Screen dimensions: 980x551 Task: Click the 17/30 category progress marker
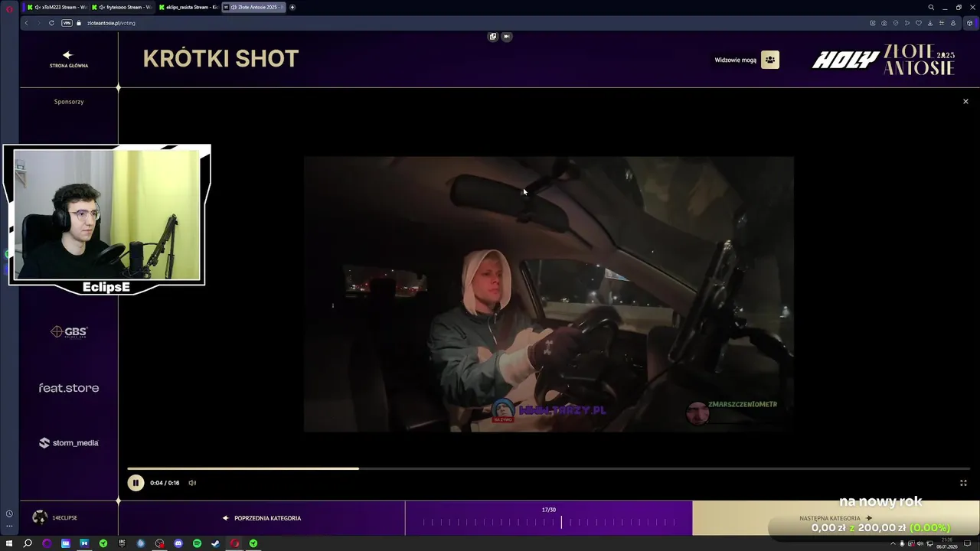(561, 522)
